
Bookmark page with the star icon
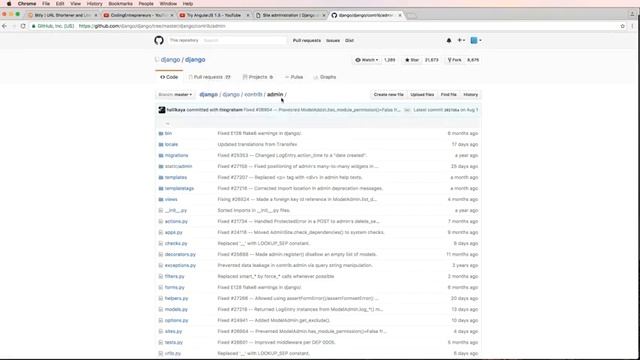(x=622, y=26)
